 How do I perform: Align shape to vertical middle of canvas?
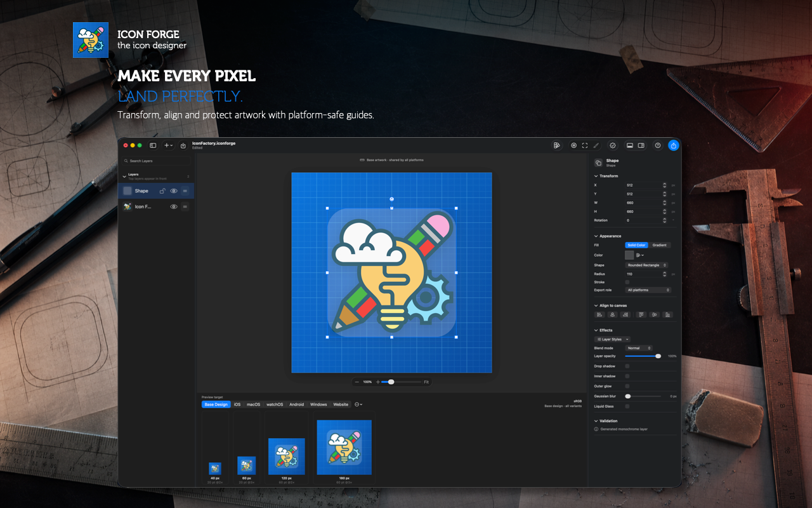click(x=654, y=314)
